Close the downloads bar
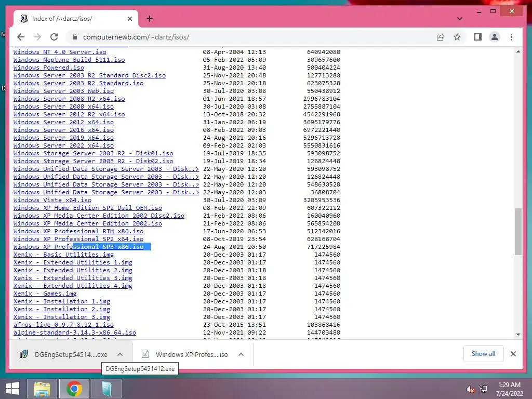 tap(513, 354)
